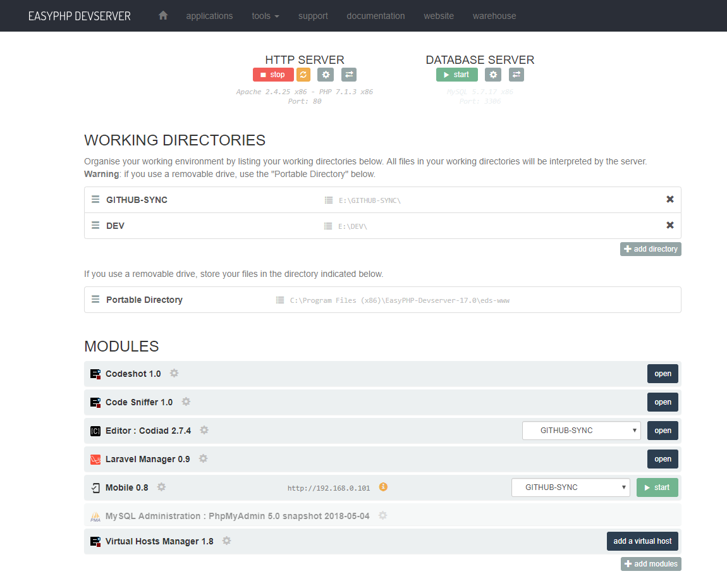
Task: Click the DEV directory drag handle
Action: click(x=95, y=225)
